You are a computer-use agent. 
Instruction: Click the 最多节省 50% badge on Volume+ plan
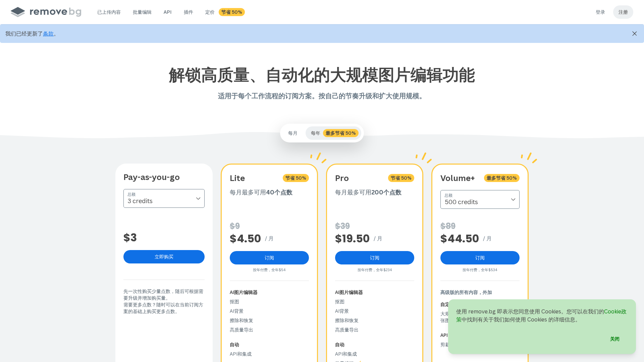[x=501, y=178]
